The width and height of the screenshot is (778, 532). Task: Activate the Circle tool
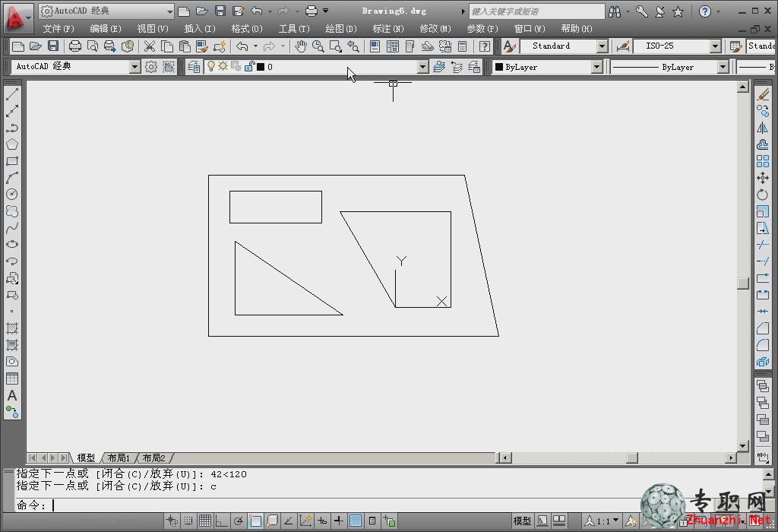pyautogui.click(x=12, y=195)
